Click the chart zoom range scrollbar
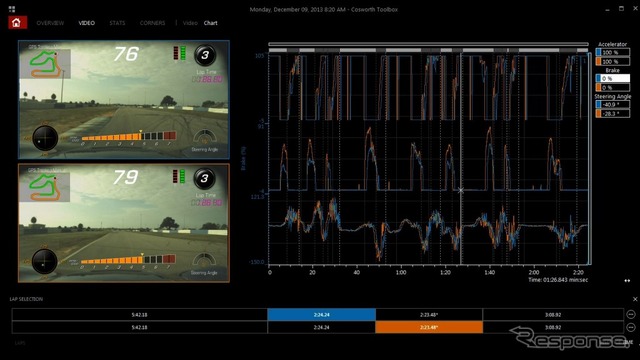 pos(428,44)
